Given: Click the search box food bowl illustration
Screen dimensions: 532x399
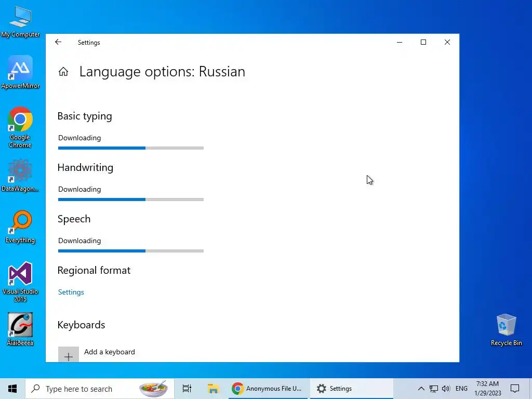Looking at the screenshot, I should [154, 389].
